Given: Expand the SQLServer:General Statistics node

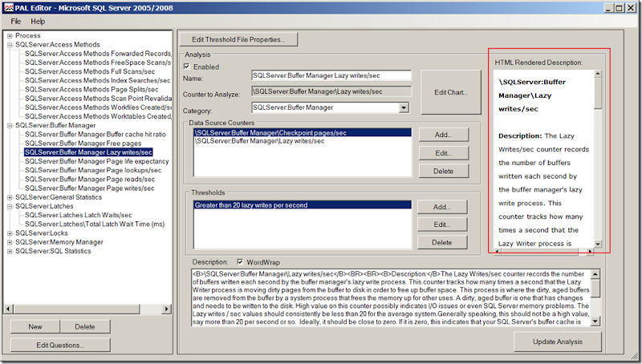Looking at the screenshot, I should [10, 197].
